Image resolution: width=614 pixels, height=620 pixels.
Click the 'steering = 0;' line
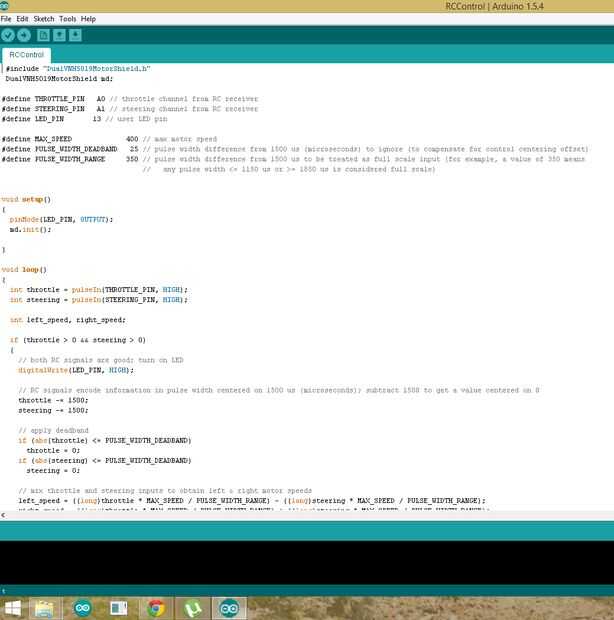coord(53,471)
